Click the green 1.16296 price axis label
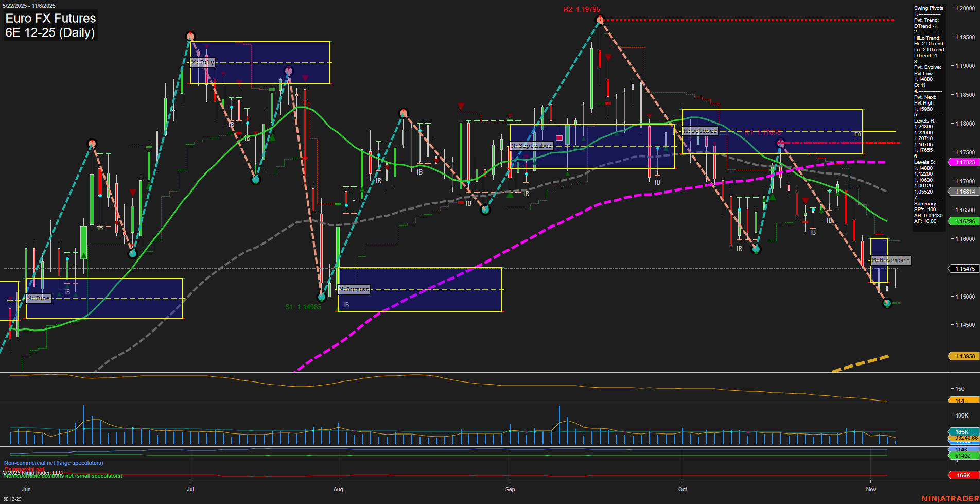Viewport: 980px width, 504px height. [x=965, y=221]
